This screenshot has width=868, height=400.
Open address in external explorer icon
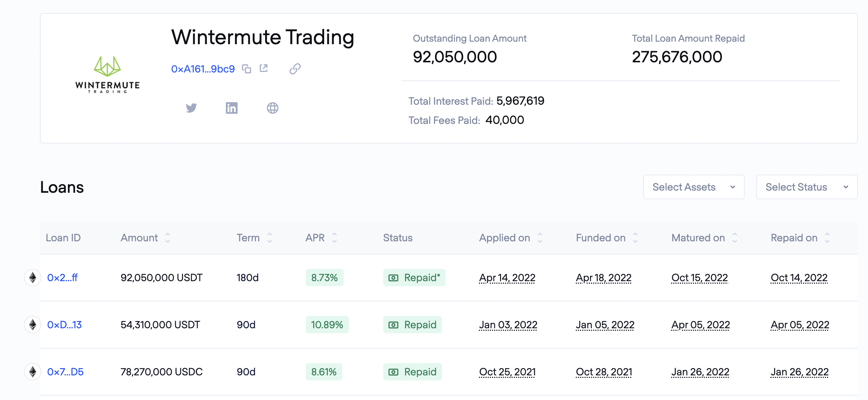click(x=264, y=68)
